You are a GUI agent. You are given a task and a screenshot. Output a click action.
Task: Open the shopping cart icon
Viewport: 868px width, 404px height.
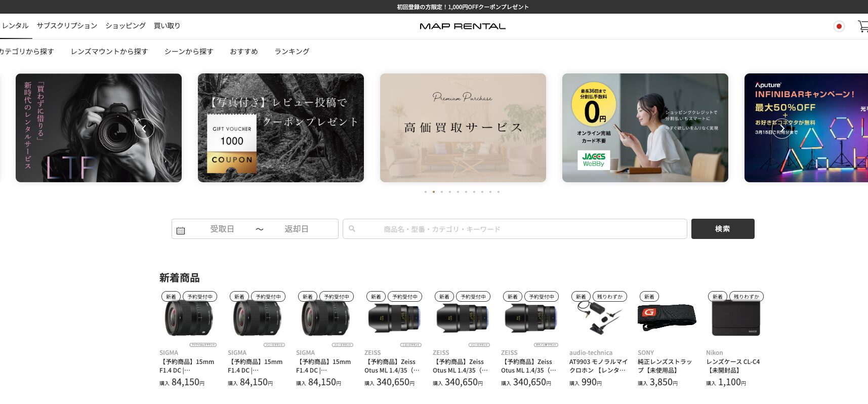[x=863, y=26]
